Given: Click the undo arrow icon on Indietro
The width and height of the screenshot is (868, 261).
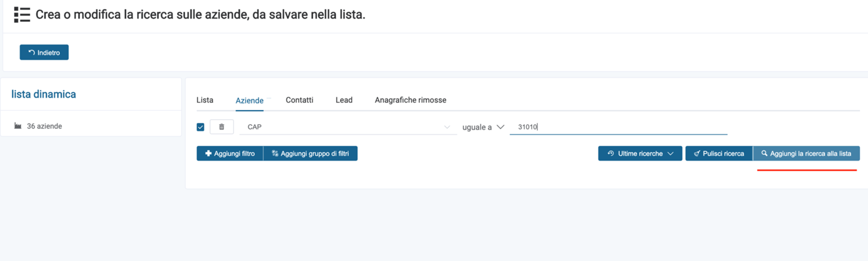Looking at the screenshot, I should [x=32, y=52].
